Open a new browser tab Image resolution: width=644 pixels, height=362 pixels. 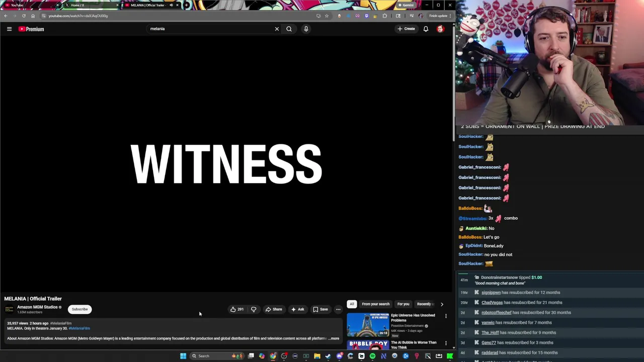pyautogui.click(x=187, y=5)
